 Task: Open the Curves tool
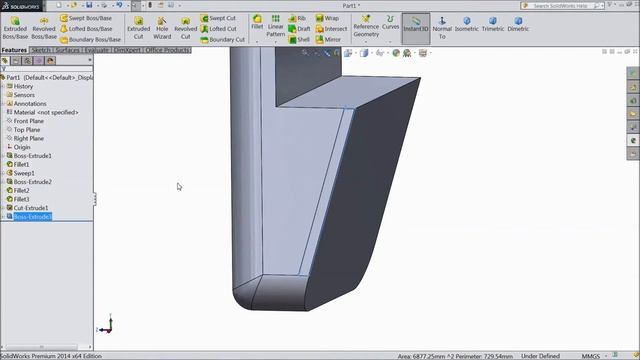390,22
